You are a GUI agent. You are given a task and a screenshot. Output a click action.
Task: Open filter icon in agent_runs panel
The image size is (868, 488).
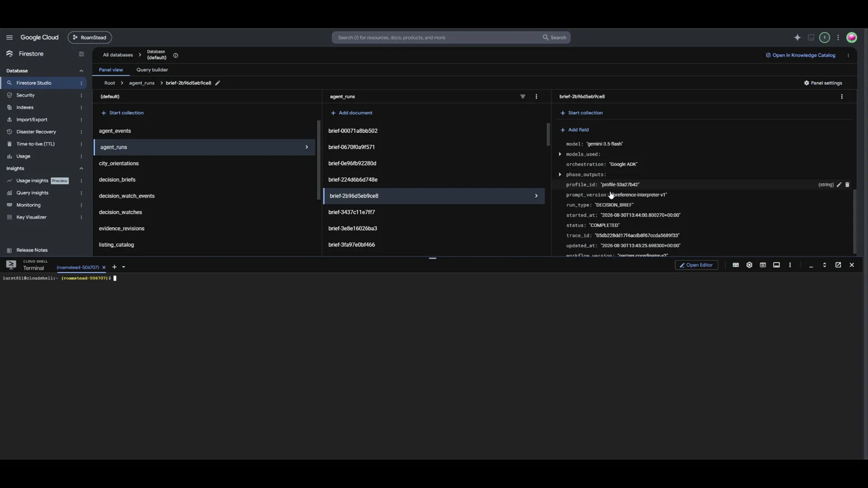[522, 97]
